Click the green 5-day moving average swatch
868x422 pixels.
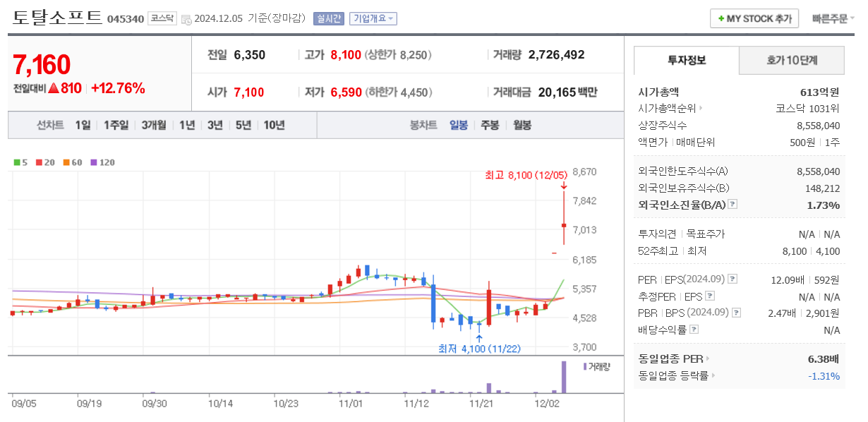click(x=17, y=162)
